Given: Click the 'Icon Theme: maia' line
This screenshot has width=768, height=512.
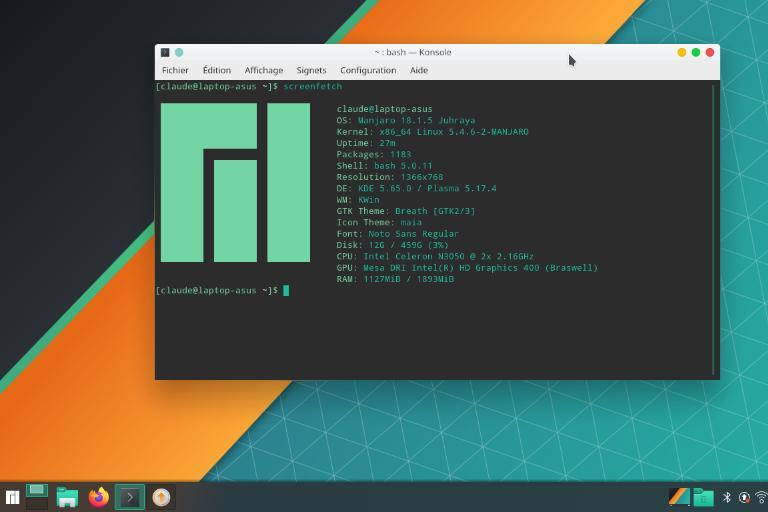Looking at the screenshot, I should (379, 222).
